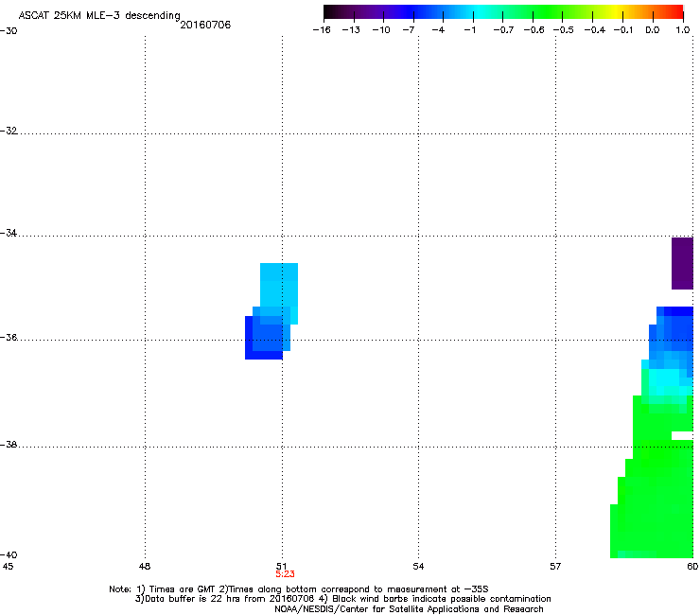Click the latitude label -34

point(8,233)
